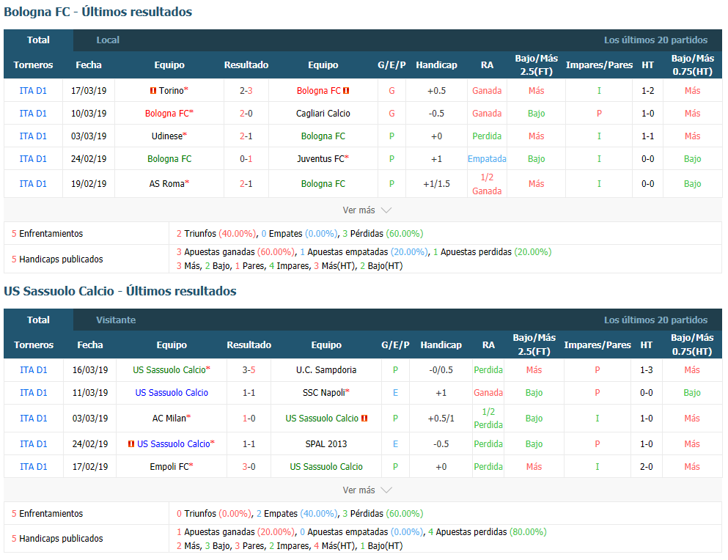Click the Bologna FC - Últimos resultados heading
The height and width of the screenshot is (560, 728).
pos(98,12)
